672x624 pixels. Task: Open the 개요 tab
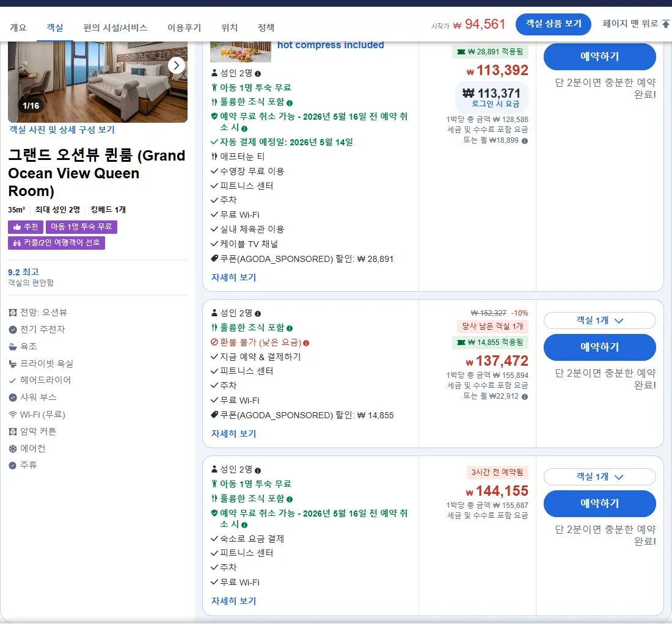(x=18, y=28)
